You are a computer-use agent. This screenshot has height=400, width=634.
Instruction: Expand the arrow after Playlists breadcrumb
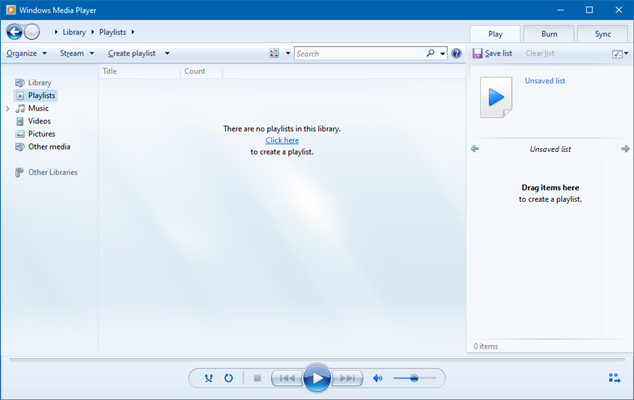pyautogui.click(x=133, y=32)
